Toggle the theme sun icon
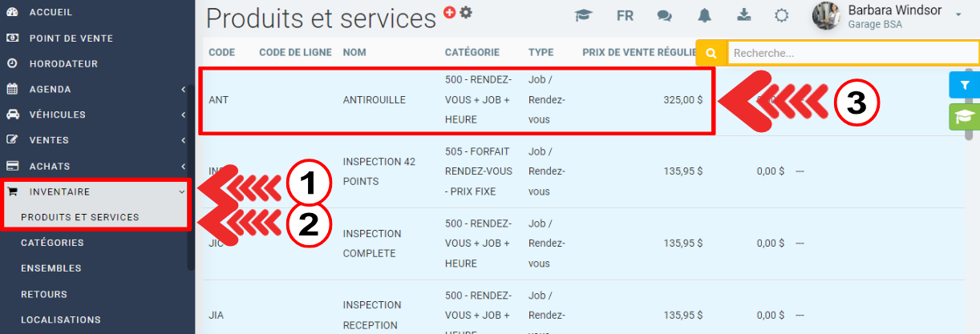Screen dimensions: 980x334 click(x=782, y=16)
